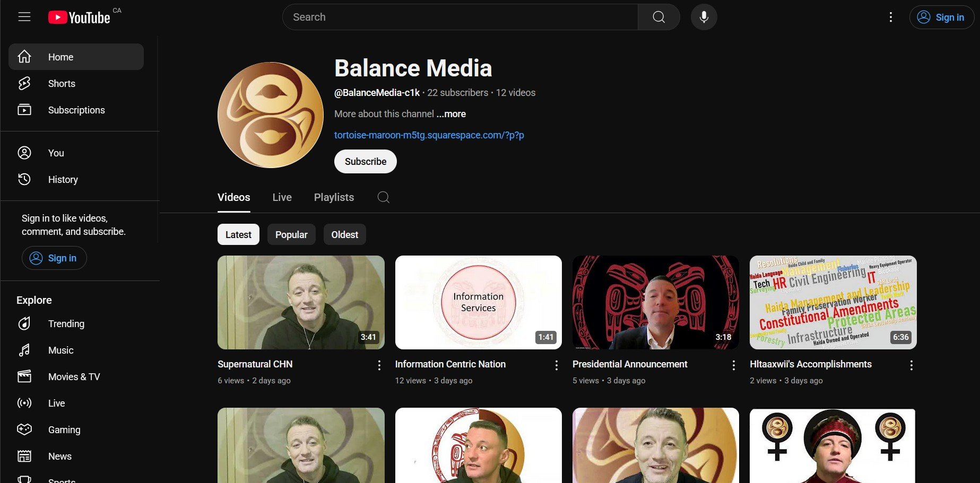Viewport: 980px width, 483px height.
Task: Switch to the Videos tab
Action: click(233, 197)
